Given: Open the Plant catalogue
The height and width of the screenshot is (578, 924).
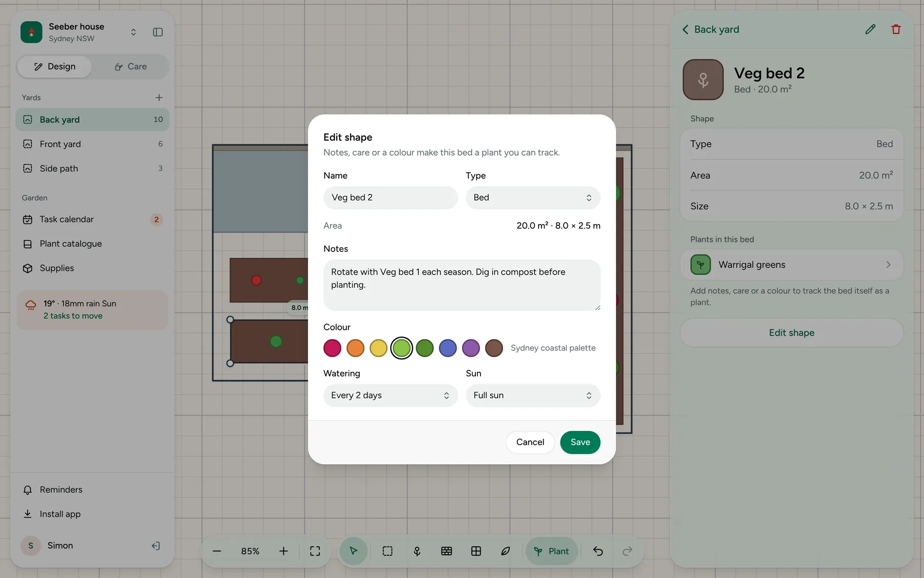Looking at the screenshot, I should pos(92,244).
